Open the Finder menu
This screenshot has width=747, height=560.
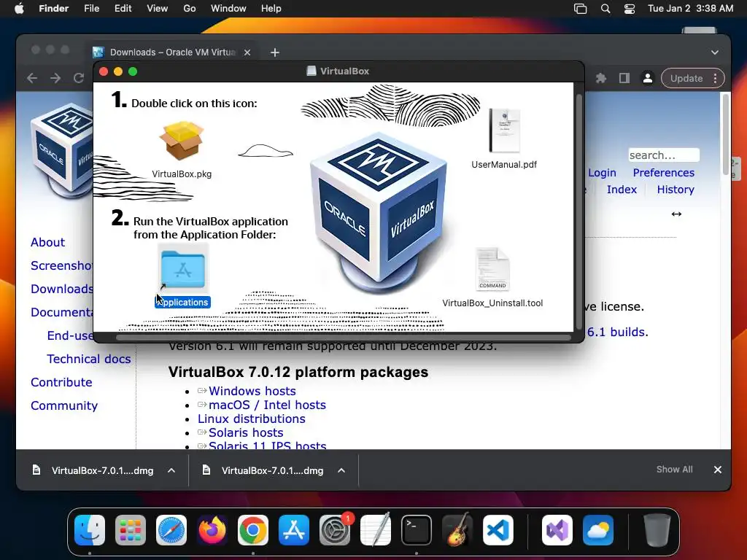[x=54, y=9]
